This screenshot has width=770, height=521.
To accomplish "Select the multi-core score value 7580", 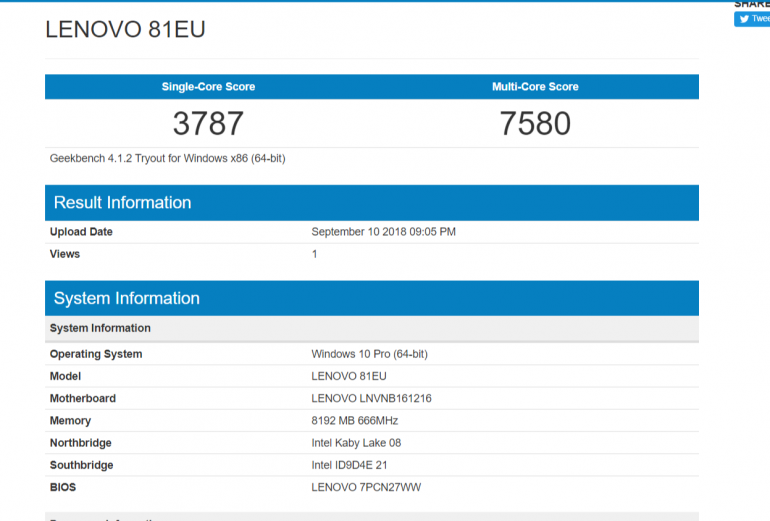I will click(x=535, y=124).
